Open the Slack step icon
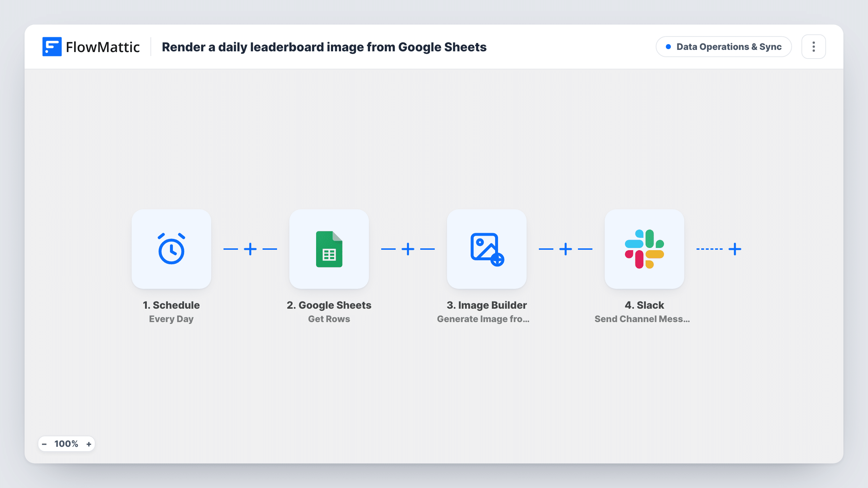 (x=644, y=249)
